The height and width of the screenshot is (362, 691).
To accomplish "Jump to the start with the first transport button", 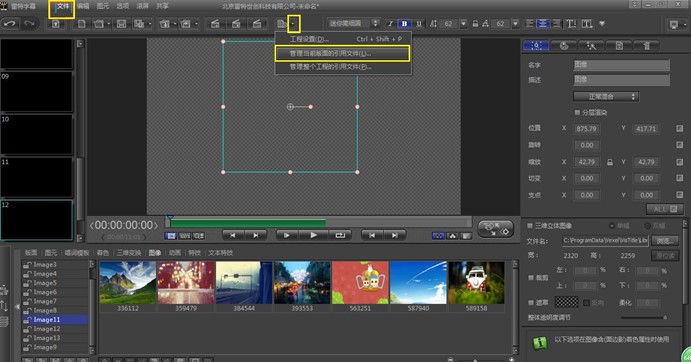I will (233, 235).
